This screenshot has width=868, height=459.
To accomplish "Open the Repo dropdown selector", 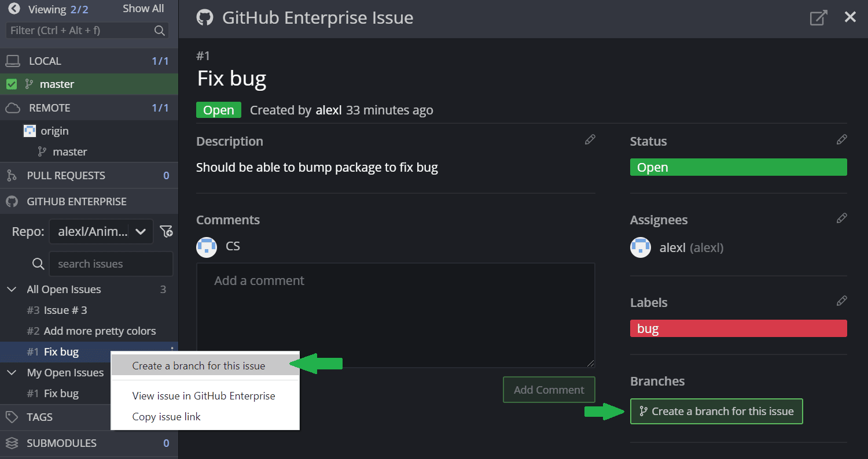I will (x=101, y=232).
